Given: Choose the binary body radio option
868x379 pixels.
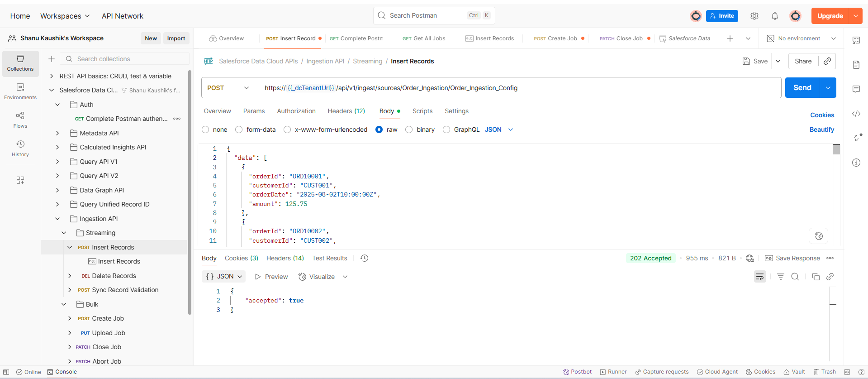Looking at the screenshot, I should (x=409, y=130).
